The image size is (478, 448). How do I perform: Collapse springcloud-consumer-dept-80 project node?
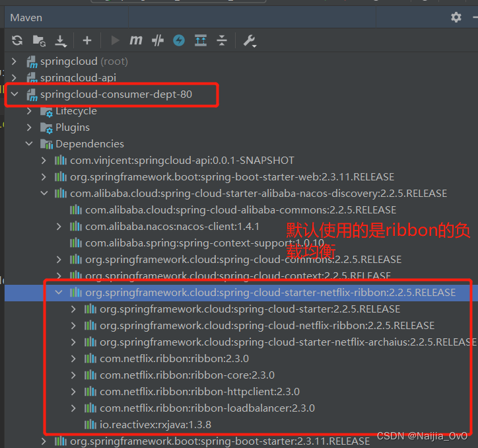pyautogui.click(x=15, y=94)
